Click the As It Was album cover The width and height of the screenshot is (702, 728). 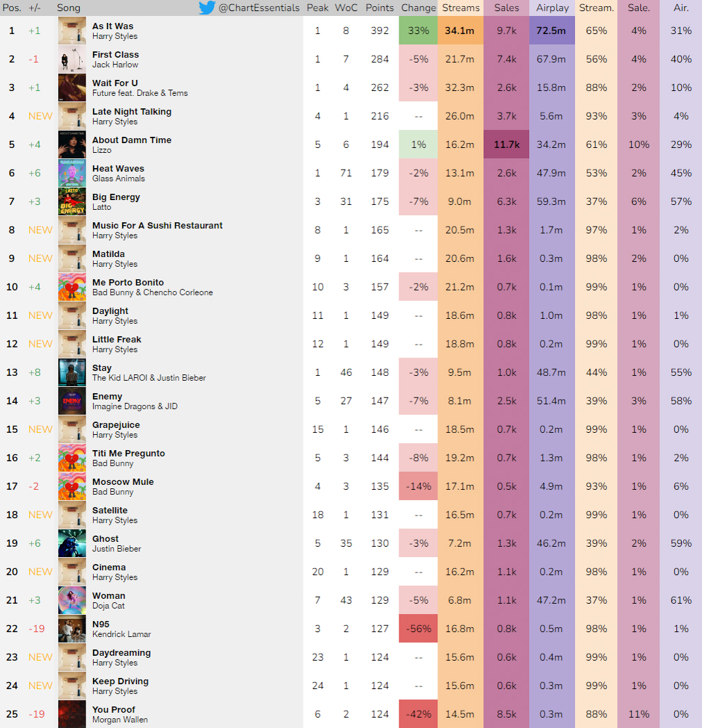[72, 31]
